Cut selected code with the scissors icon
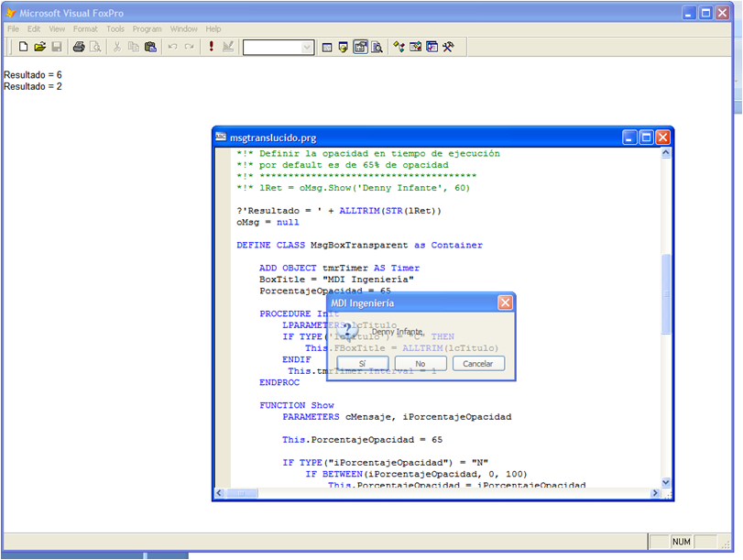The width and height of the screenshot is (743, 560). (x=116, y=46)
